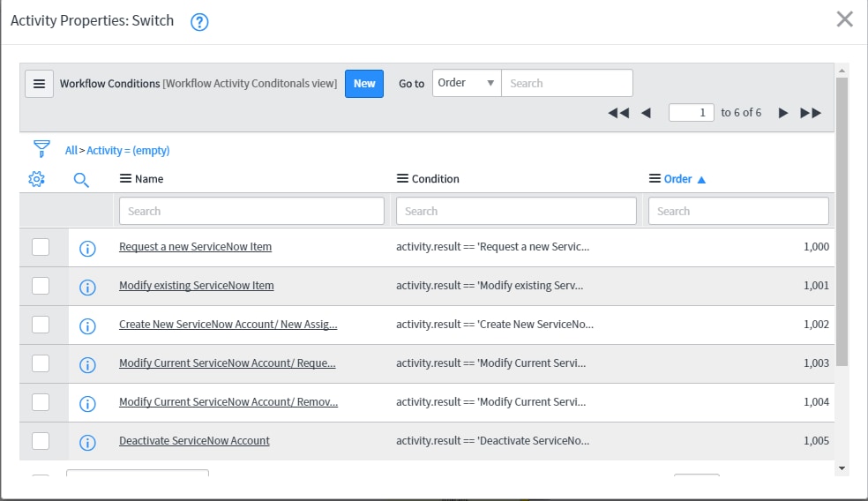Sort by the Name column header
The image size is (868, 501).
[149, 179]
